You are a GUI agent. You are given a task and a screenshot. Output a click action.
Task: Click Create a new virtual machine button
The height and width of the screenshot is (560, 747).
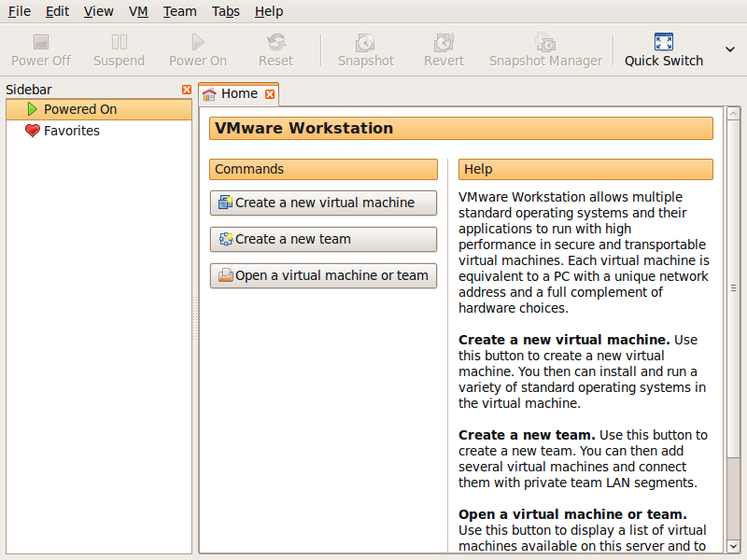tap(323, 203)
